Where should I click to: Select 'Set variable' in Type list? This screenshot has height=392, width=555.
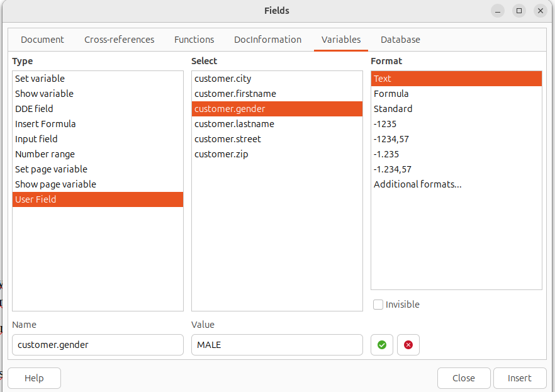coord(40,79)
